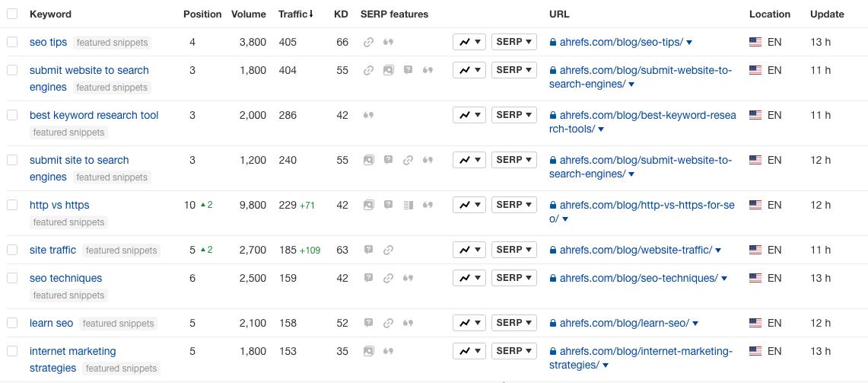Open the 'site traffic' keyword link
This screenshot has width=868, height=383.
click(52, 250)
